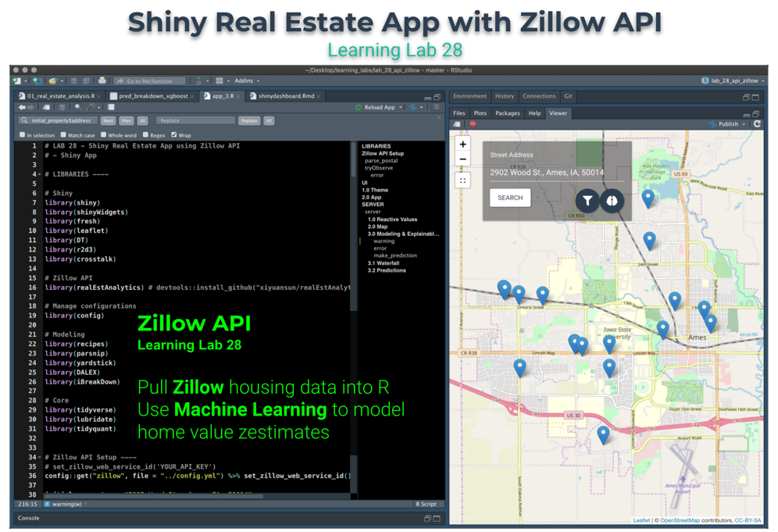778x532 pixels.
Task: Switch to shinydashboard.Rmd tab
Action: (x=285, y=96)
